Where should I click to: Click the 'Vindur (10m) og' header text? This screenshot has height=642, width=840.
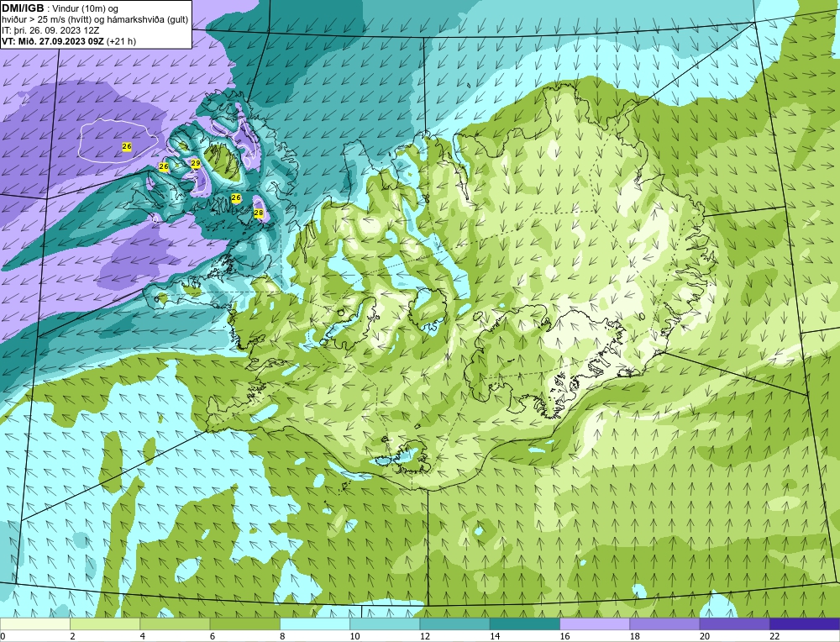pyautogui.click(x=86, y=9)
